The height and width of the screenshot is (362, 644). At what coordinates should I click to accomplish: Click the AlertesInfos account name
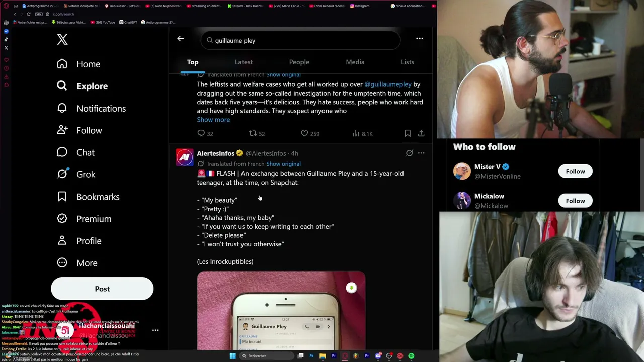point(216,153)
